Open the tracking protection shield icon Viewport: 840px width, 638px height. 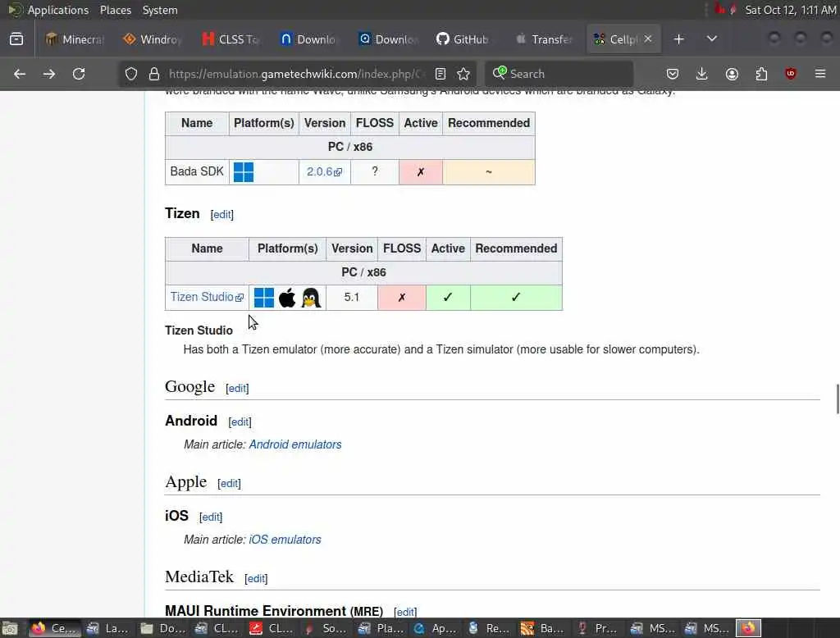pyautogui.click(x=131, y=74)
